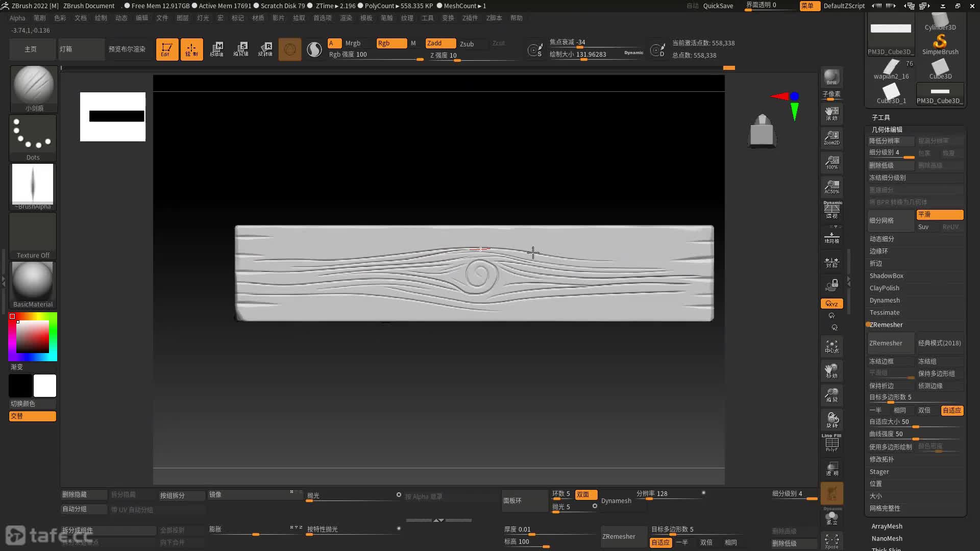Click the AC50% half-size icon

point(831,187)
